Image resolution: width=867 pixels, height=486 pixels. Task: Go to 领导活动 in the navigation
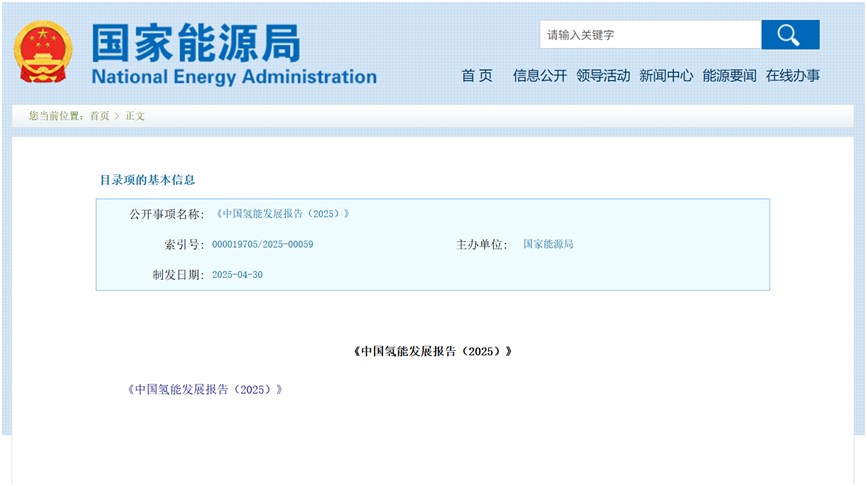[603, 76]
